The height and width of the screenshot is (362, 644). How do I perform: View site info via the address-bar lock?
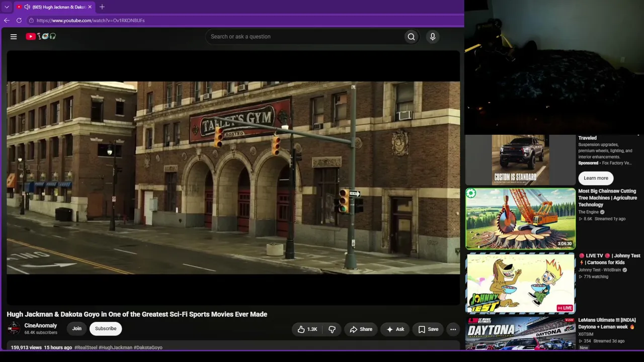coord(31,21)
